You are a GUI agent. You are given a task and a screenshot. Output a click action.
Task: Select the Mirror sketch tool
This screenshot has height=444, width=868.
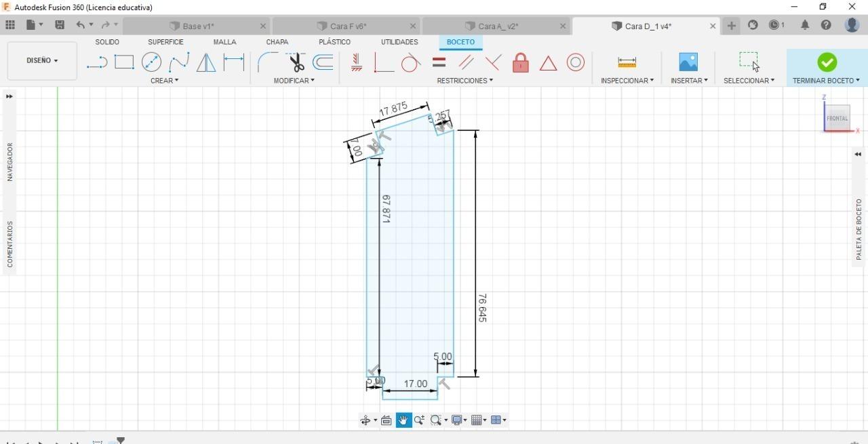click(206, 62)
